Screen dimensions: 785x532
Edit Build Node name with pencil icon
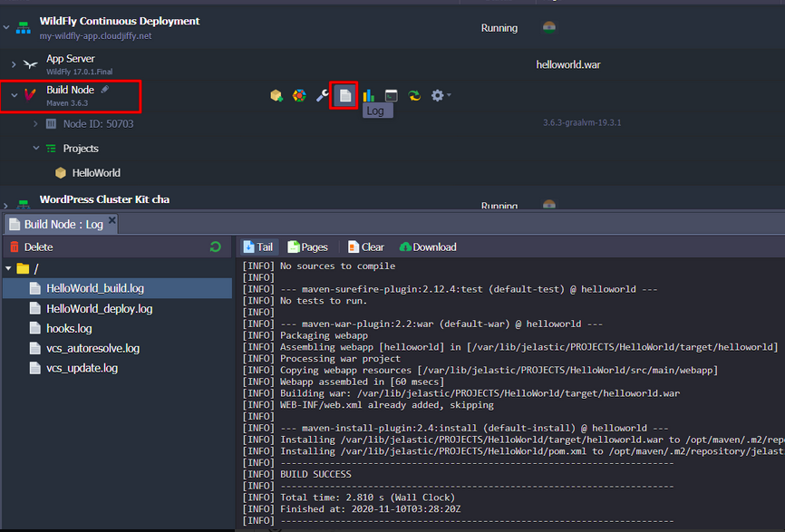point(105,90)
